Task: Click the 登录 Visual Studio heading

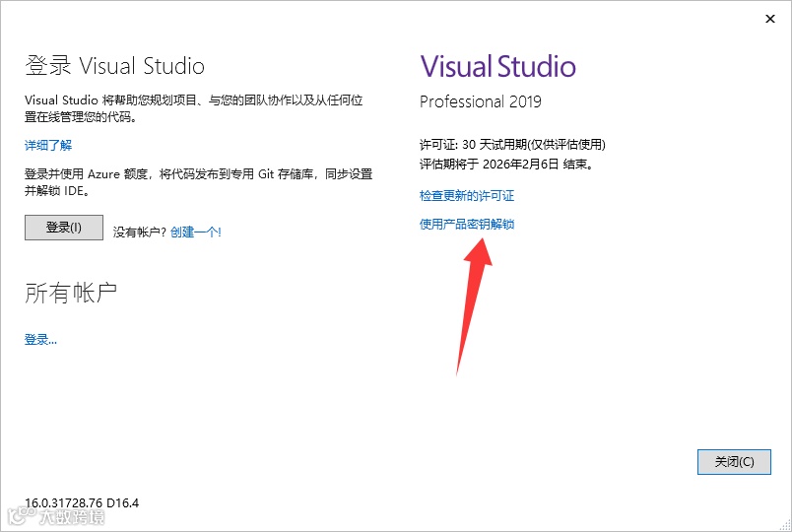Action: (x=114, y=66)
